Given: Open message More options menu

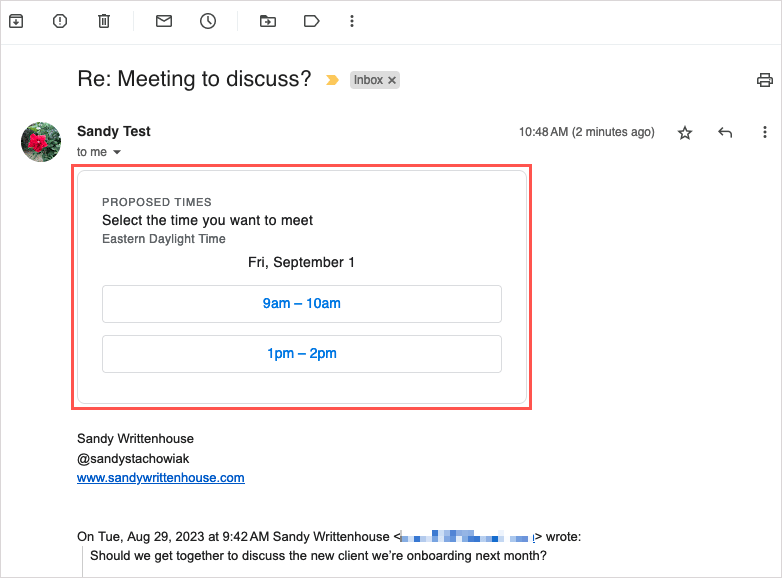Looking at the screenshot, I should pos(765,133).
